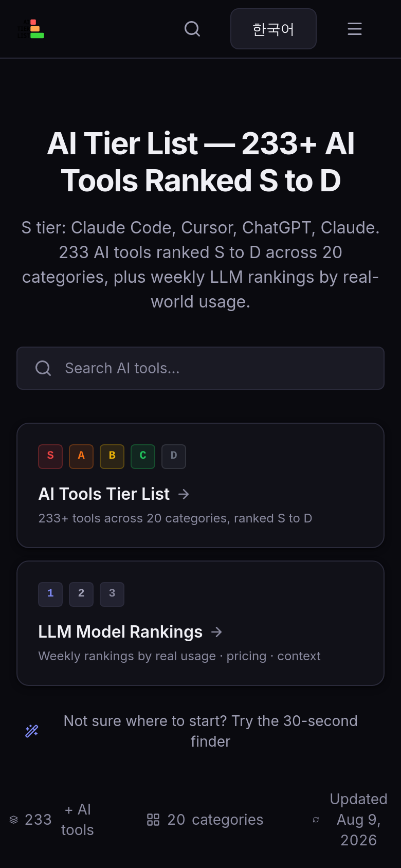Click arrow next to AI Tools Tier List
401x868 pixels.
[184, 494]
